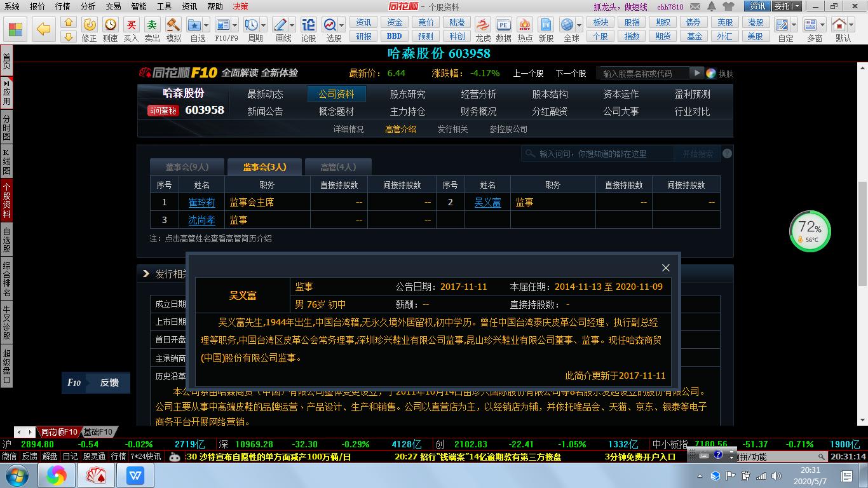Click the 周期 period clock icon
Image resolution: width=868 pixels, height=488 pixels.
click(252, 25)
